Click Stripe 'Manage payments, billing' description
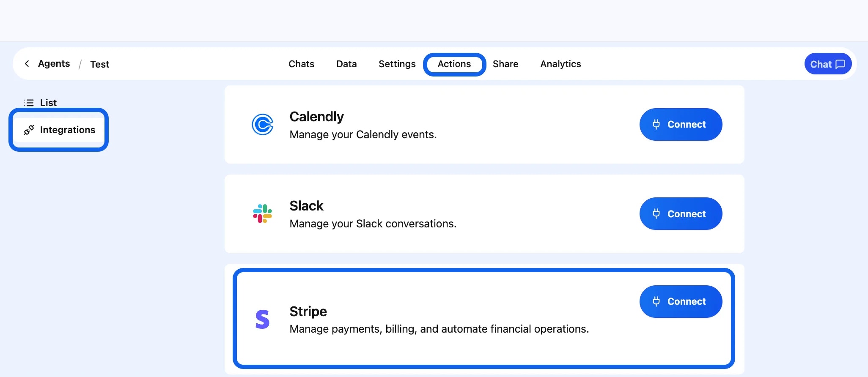Screen dimensions: 868x377 pos(439,329)
